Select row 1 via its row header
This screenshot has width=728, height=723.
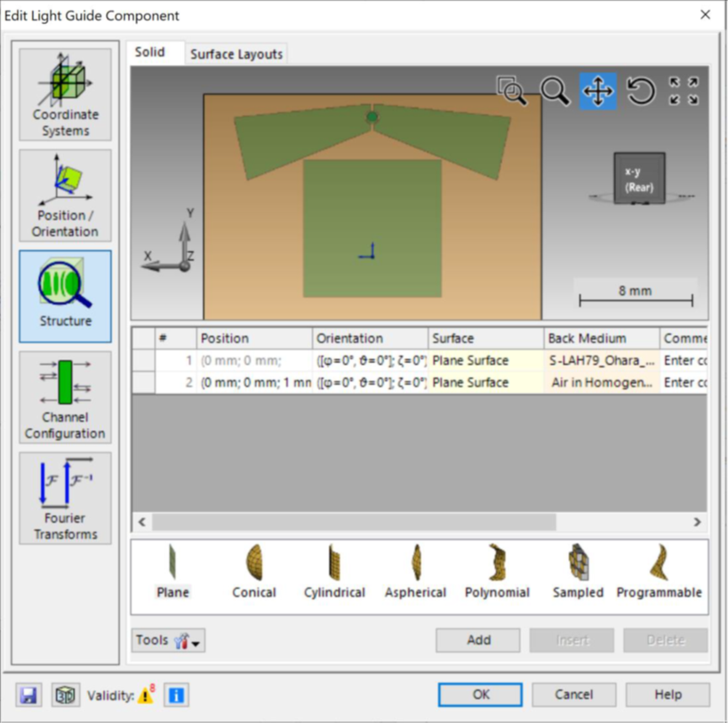[143, 360]
